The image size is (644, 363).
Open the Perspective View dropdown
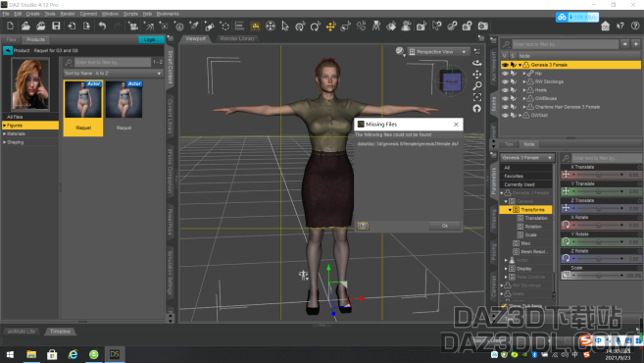(438, 52)
